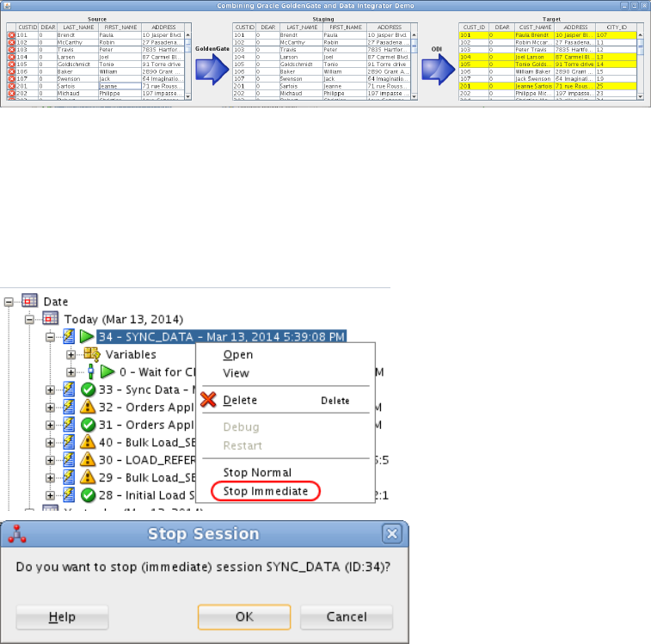Click the green success checkmark for session 33
Viewport: 651px width, 644px height.
(88, 389)
